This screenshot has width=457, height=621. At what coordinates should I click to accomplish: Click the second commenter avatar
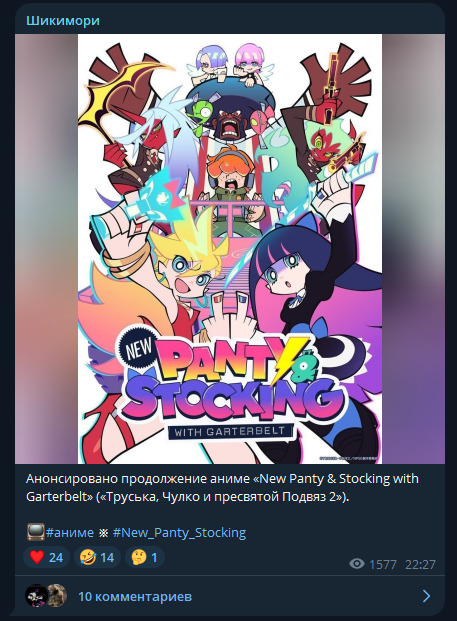pos(58,595)
